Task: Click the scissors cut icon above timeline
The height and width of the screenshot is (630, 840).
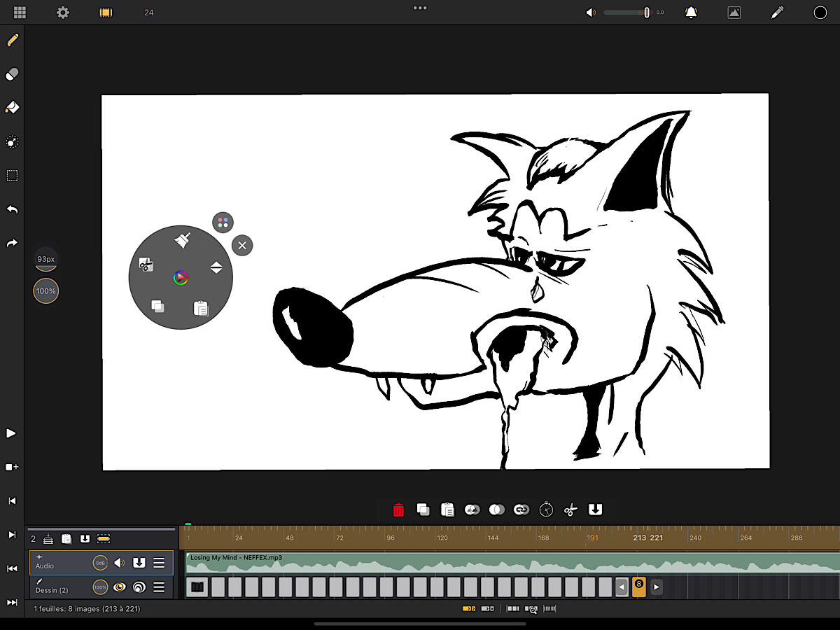Action: (570, 510)
